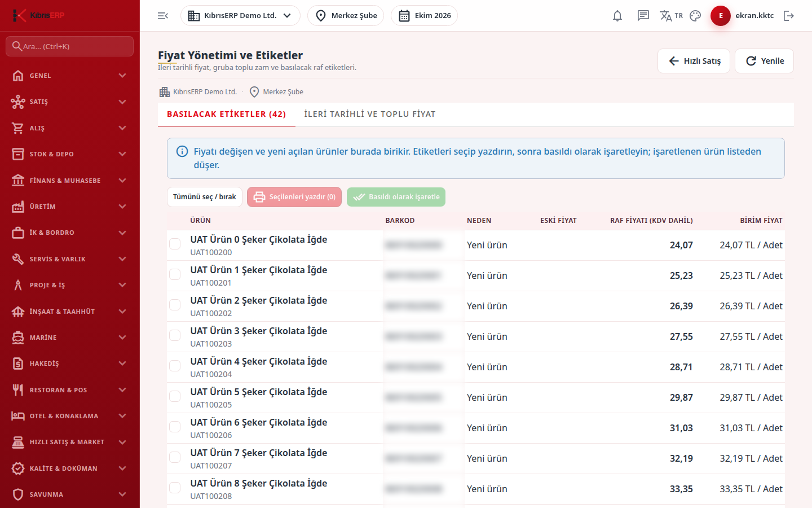Focus the Ara... search field
The image size is (812, 508).
[x=70, y=46]
